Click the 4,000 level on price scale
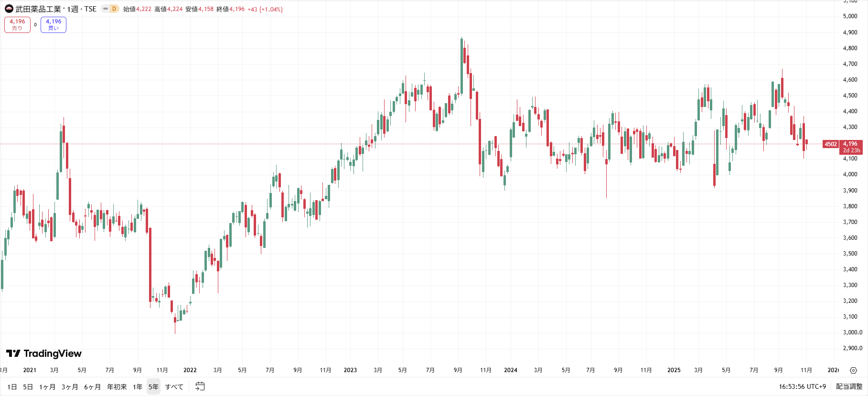868x396 pixels. click(x=850, y=174)
